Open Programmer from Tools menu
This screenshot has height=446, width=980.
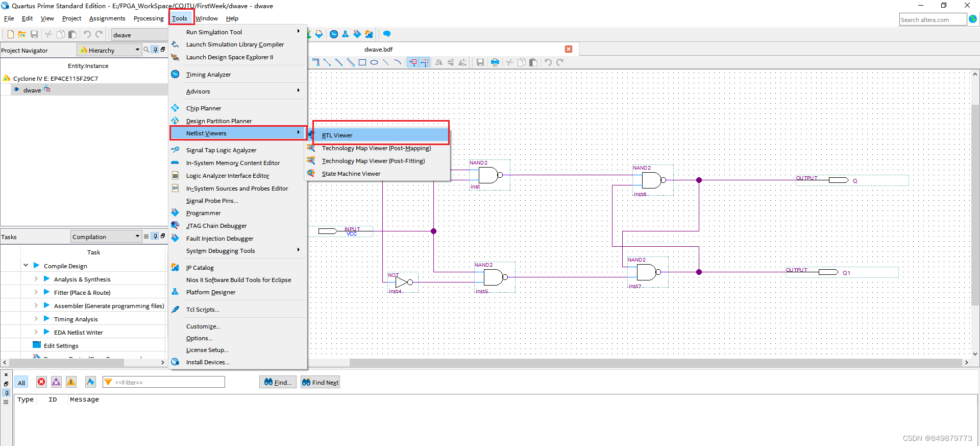(x=203, y=213)
